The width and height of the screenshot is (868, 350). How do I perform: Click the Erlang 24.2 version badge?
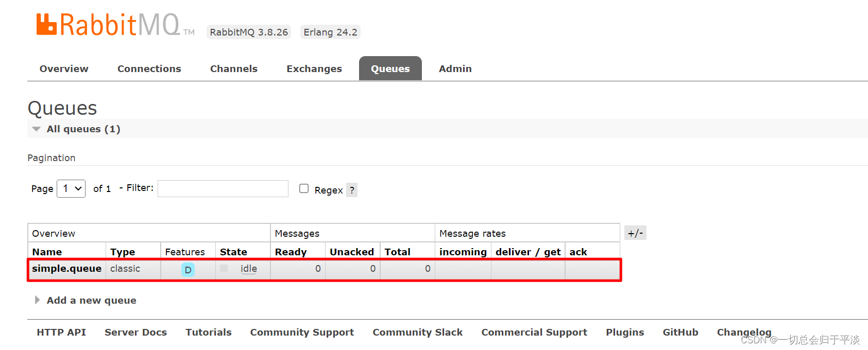click(330, 32)
